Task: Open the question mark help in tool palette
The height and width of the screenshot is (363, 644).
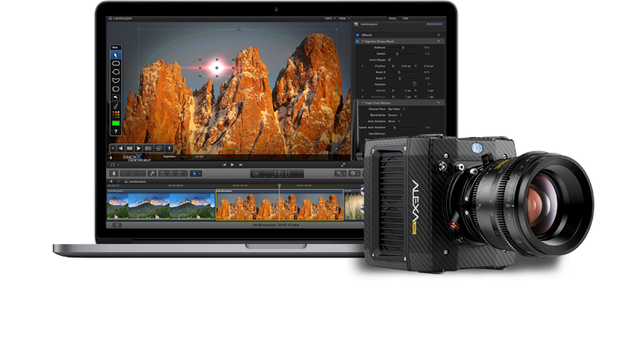Action: 116,131
